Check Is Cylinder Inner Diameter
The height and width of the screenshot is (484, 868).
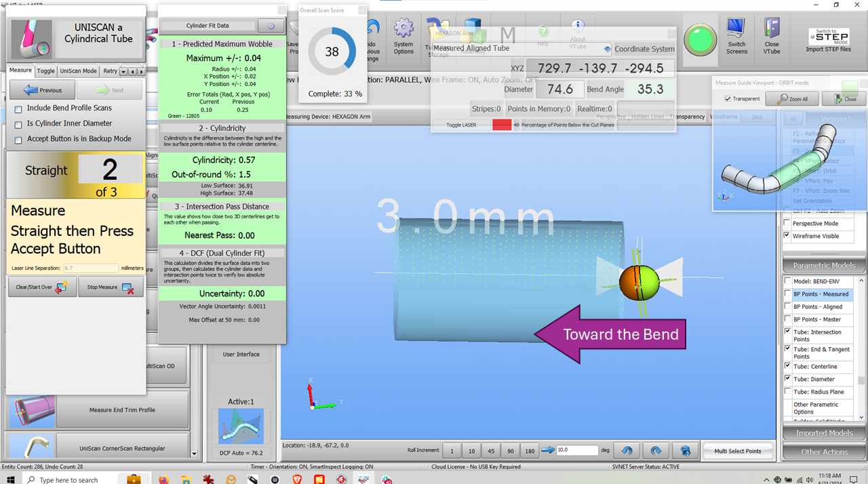pos(19,124)
